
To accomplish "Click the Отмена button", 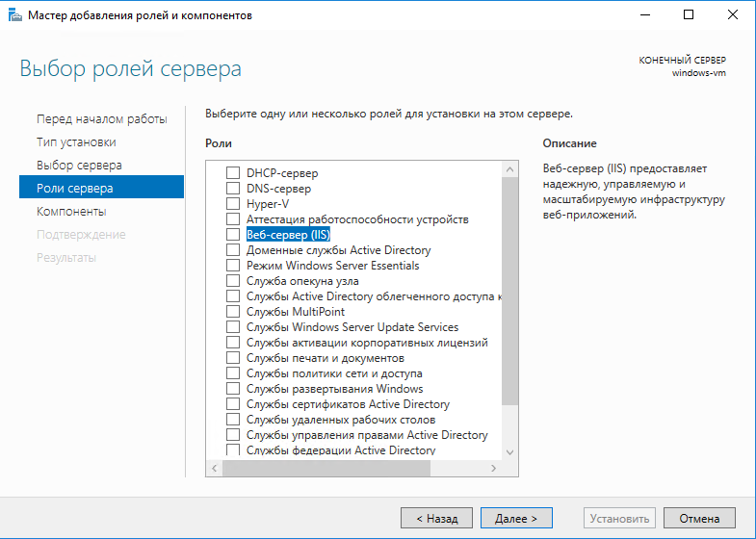I will tap(699, 518).
